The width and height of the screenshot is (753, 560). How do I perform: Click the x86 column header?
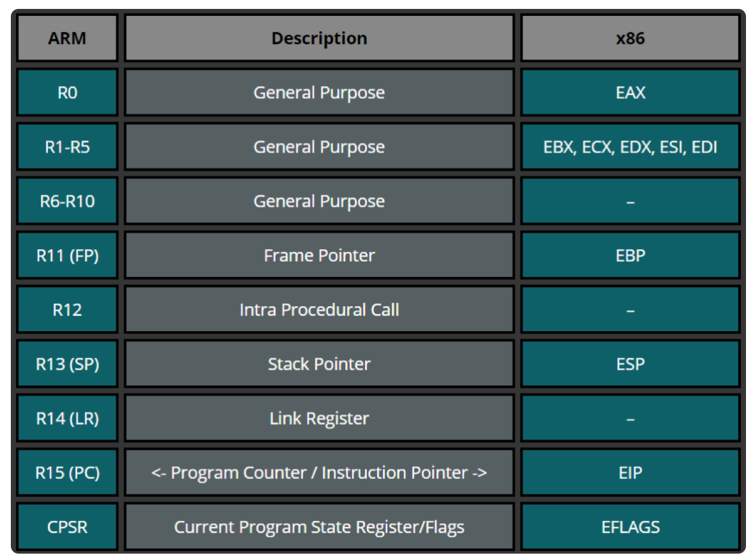tap(630, 38)
